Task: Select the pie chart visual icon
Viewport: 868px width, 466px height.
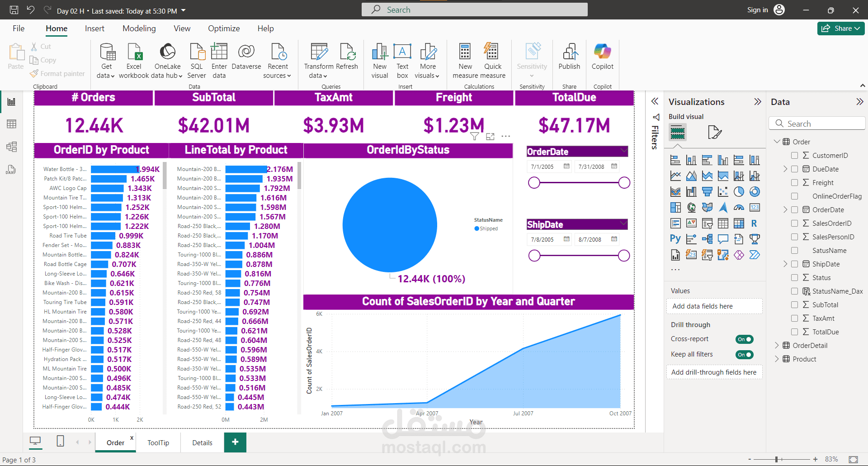Action: click(x=739, y=191)
